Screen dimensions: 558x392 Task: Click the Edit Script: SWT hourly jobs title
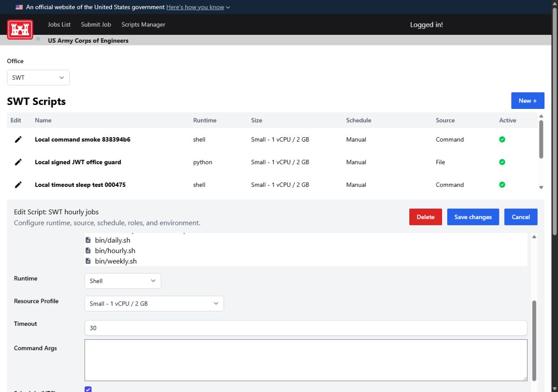(56, 212)
